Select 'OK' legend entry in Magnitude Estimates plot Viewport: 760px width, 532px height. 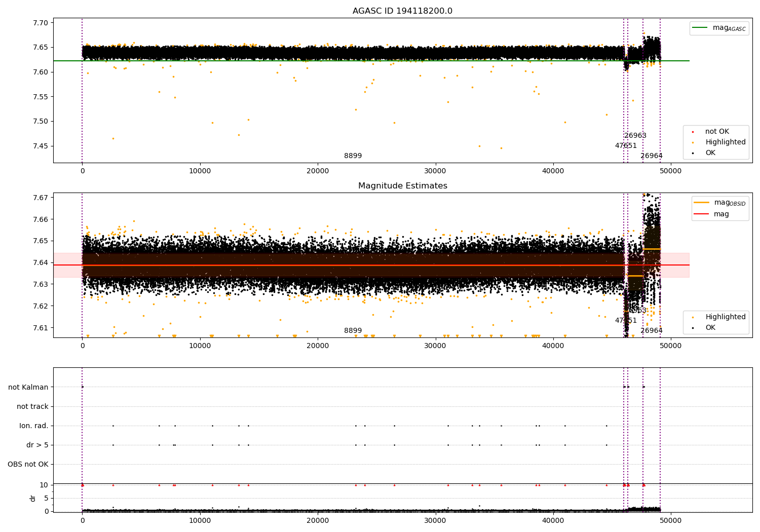[x=710, y=328]
